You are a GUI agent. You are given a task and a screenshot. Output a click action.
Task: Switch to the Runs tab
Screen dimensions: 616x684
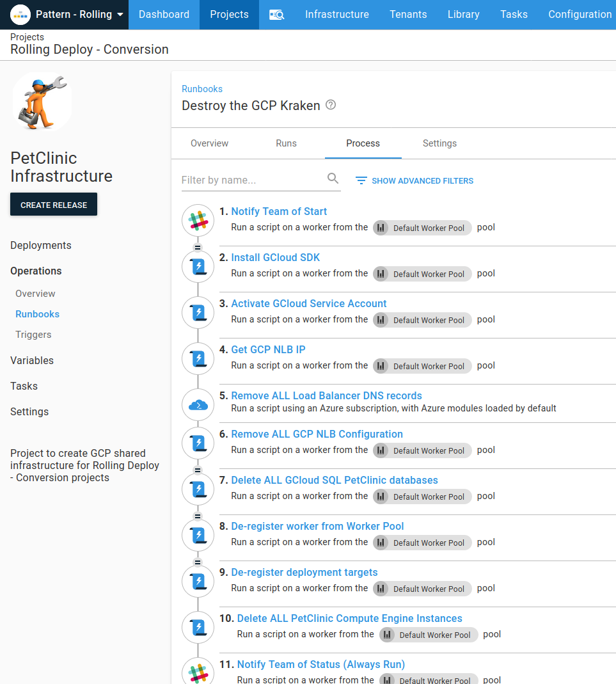pyautogui.click(x=286, y=143)
